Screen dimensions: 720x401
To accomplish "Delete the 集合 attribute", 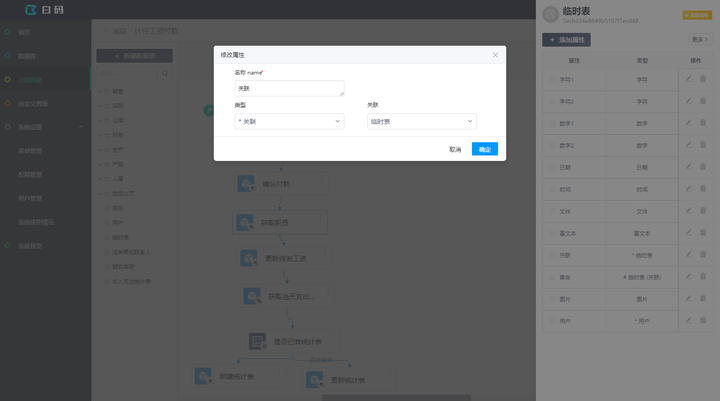I will click(x=703, y=277).
